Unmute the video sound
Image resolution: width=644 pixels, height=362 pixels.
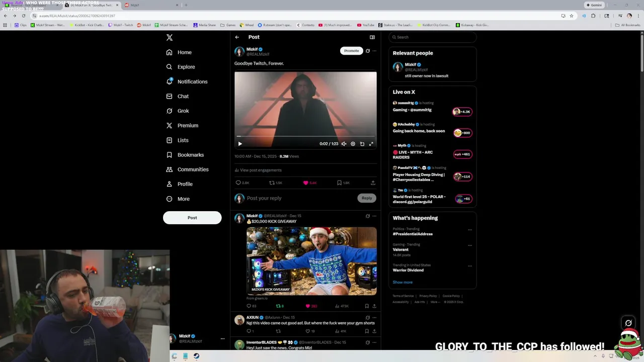click(x=344, y=144)
